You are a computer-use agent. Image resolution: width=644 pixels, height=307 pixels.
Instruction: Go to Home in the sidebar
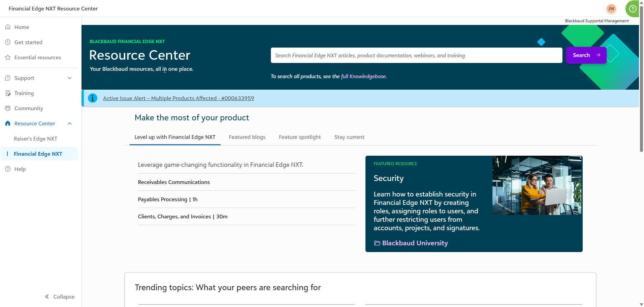22,27
